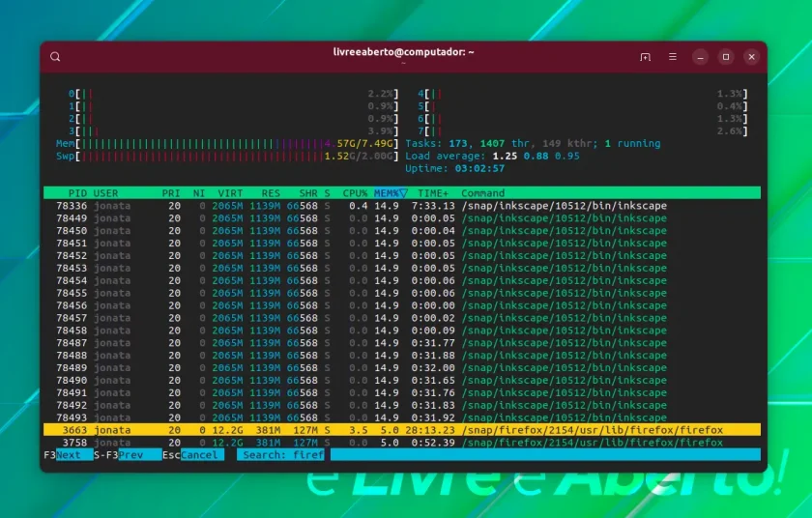Open a new terminal tab icon
This screenshot has height=518, width=812.
[x=646, y=57]
